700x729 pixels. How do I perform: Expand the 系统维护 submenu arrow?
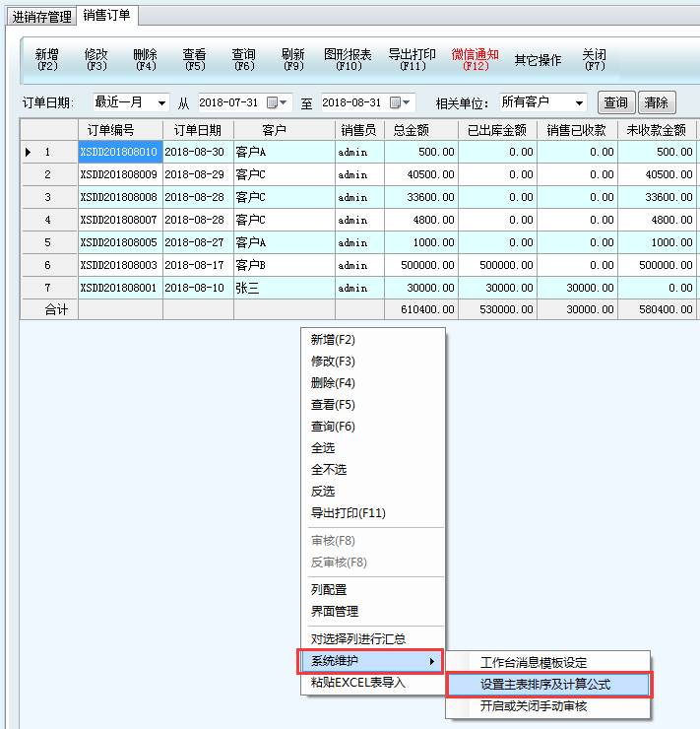pos(431,661)
